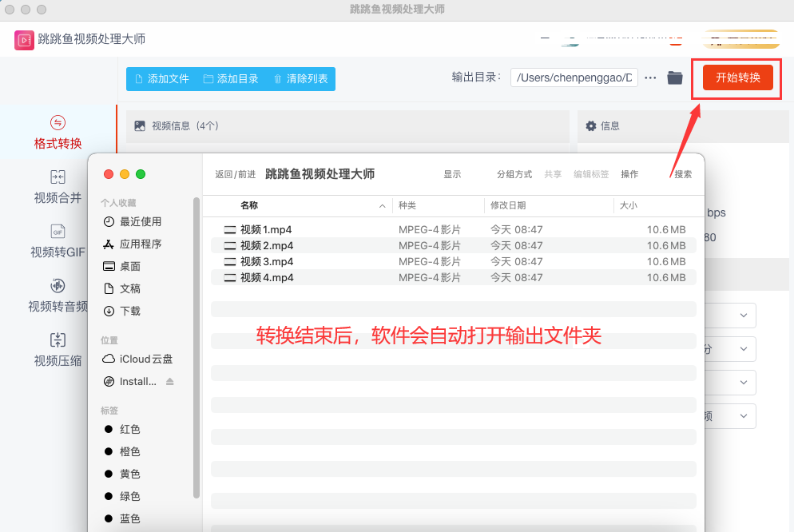This screenshot has height=532, width=794.
Task: Click the compress icon above 视频压缩
Action: coord(58,339)
